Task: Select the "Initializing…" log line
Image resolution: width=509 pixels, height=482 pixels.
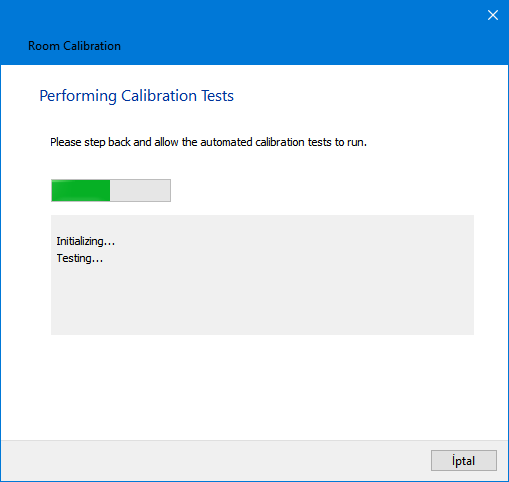Action: [x=85, y=241]
